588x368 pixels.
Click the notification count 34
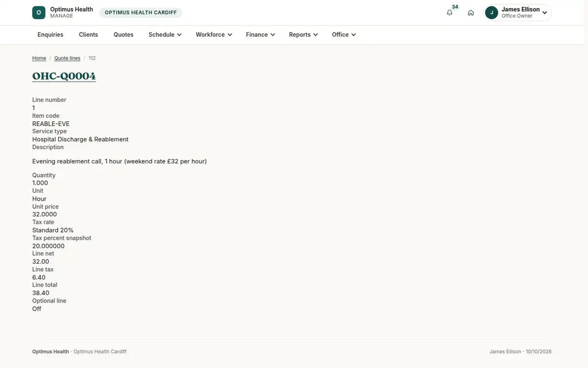tap(455, 7)
